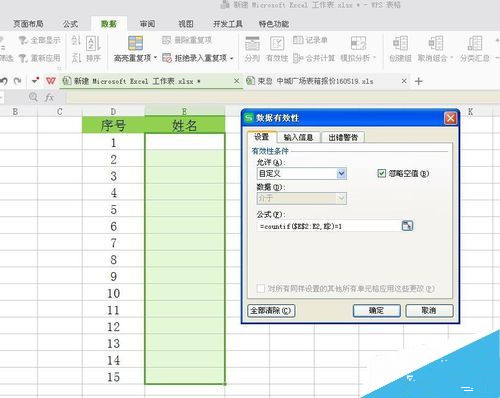Click the Create Group (创建组) icon
Viewport: 500px width, 398px height.
(400, 44)
